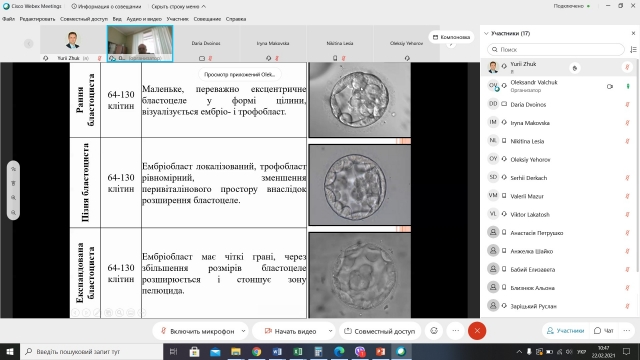Image resolution: width=640 pixels, height=360 pixels.
Task: Click zoom in icon on viewer toolbar
Action: (x=13, y=198)
